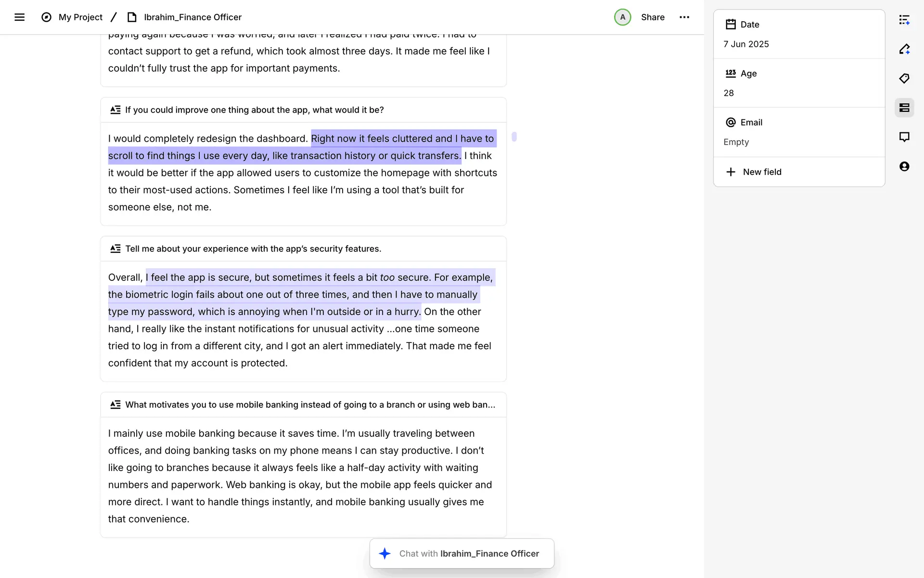
Task: Open the participant profile icon
Action: (904, 167)
